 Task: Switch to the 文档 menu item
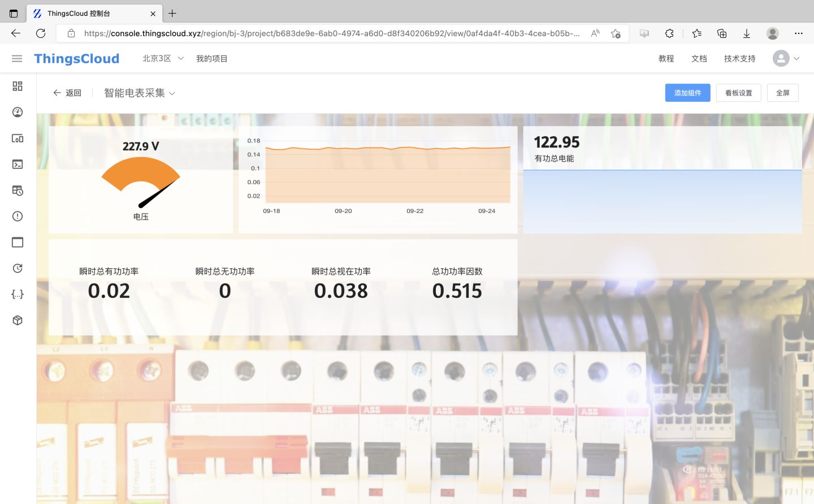click(x=699, y=58)
